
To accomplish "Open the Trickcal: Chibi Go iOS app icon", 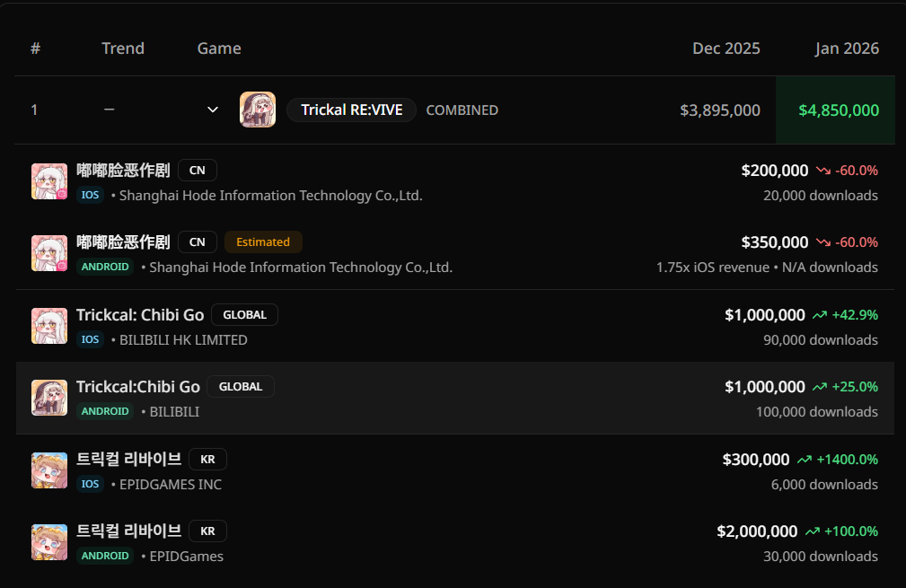I will 49,326.
